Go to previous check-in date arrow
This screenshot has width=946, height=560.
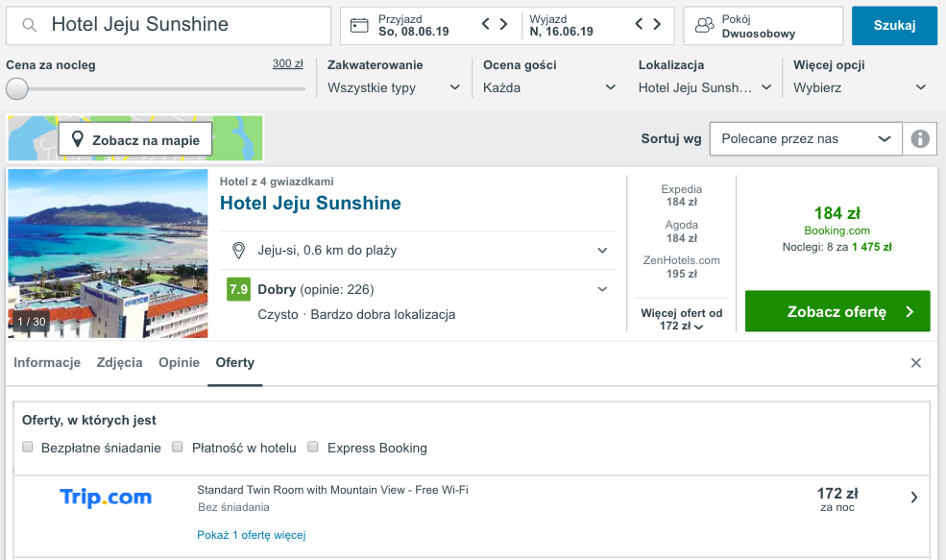pyautogui.click(x=486, y=24)
